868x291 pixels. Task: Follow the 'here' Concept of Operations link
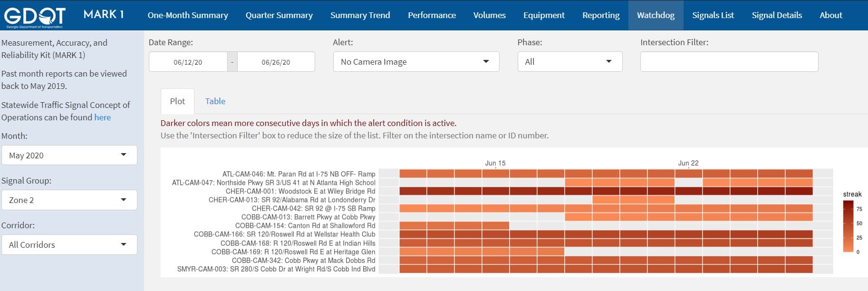102,117
